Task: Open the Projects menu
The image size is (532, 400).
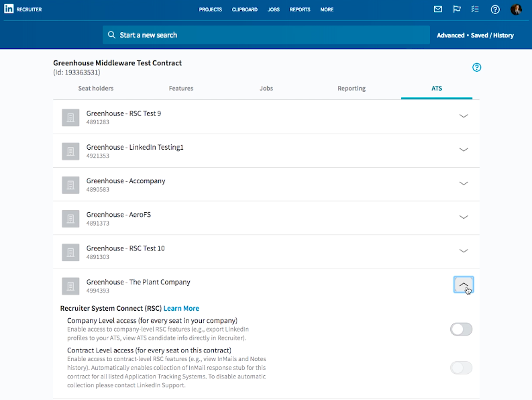Action: pyautogui.click(x=211, y=9)
